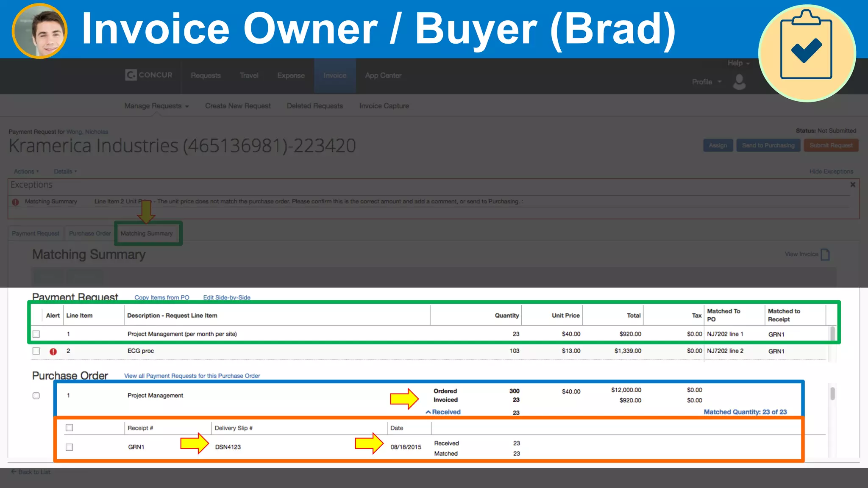The image size is (868, 488).
Task: Click the DSN4123 delivery slip value
Action: pos(228,447)
